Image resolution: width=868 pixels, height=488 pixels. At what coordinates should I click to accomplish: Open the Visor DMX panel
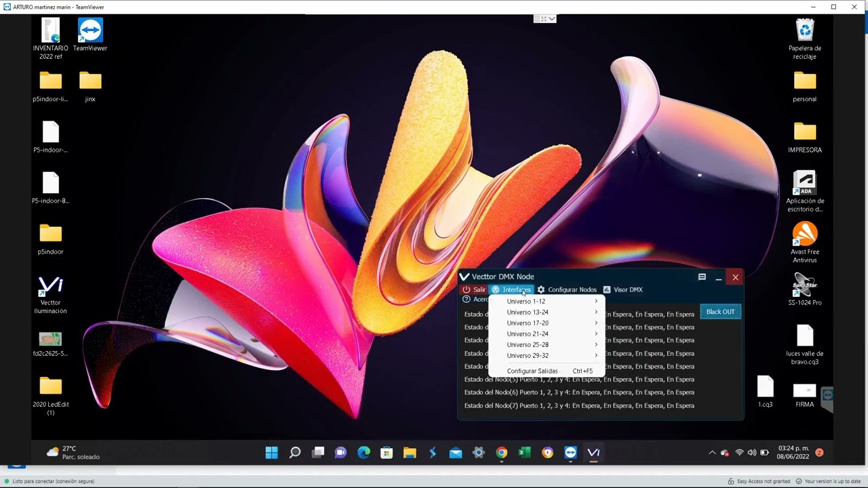(623, 289)
